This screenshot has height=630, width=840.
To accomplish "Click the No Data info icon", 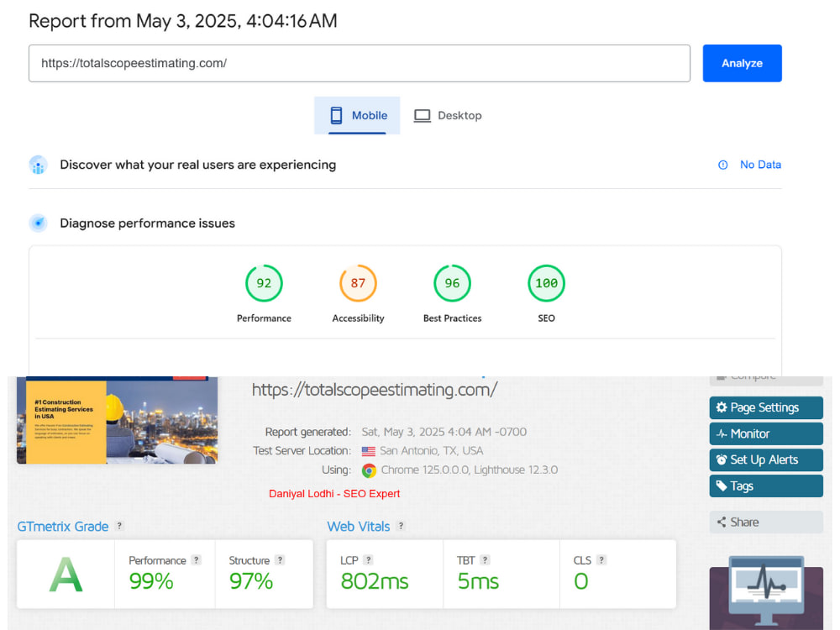I will point(722,165).
